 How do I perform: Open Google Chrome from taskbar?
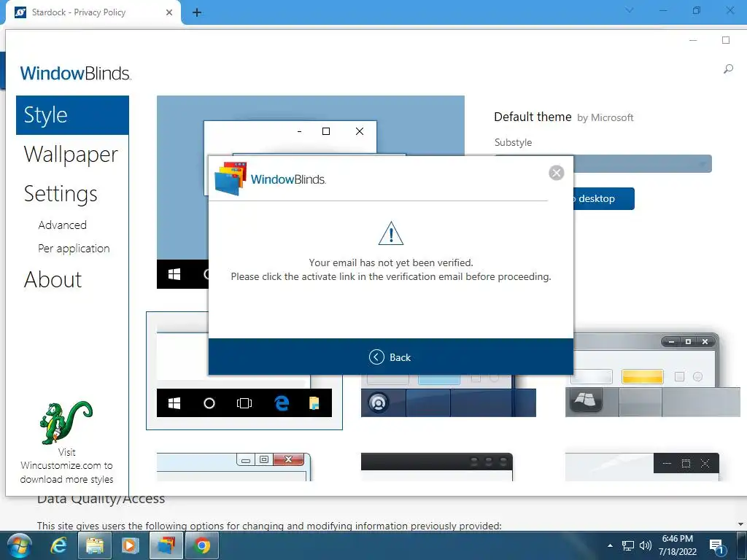pyautogui.click(x=202, y=545)
